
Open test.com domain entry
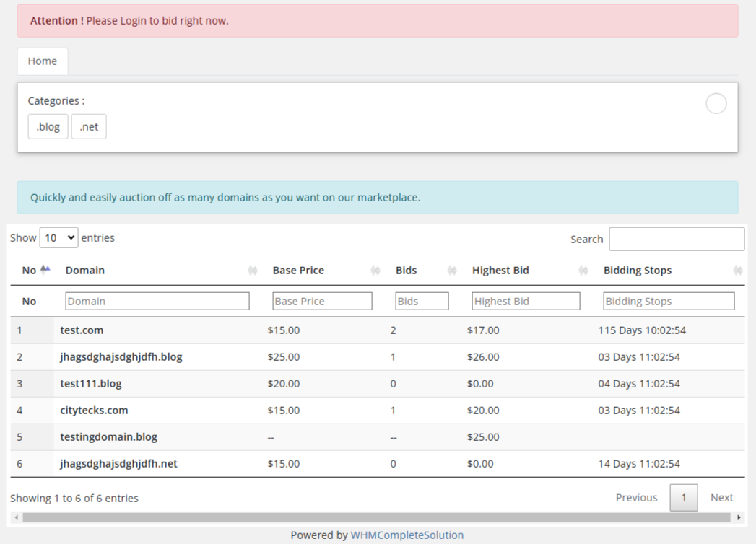[82, 330]
